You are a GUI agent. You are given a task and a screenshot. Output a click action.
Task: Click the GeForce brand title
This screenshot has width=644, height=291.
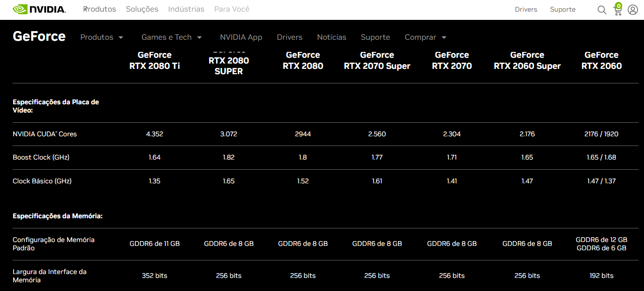[x=39, y=36]
